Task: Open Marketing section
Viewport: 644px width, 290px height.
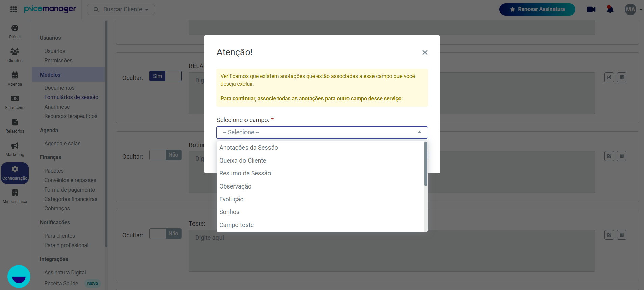Action: [x=15, y=149]
